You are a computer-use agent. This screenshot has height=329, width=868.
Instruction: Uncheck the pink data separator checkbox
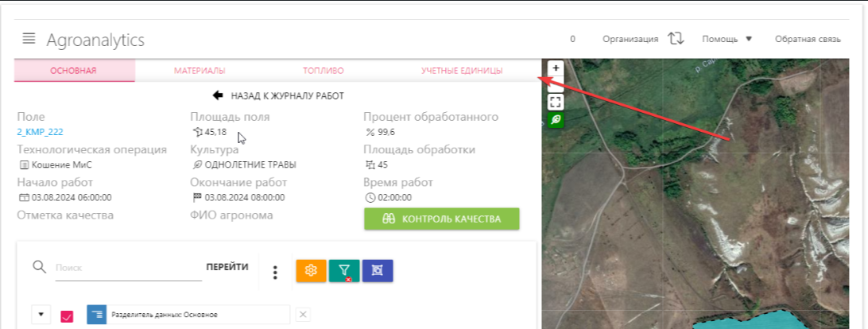coord(67,315)
